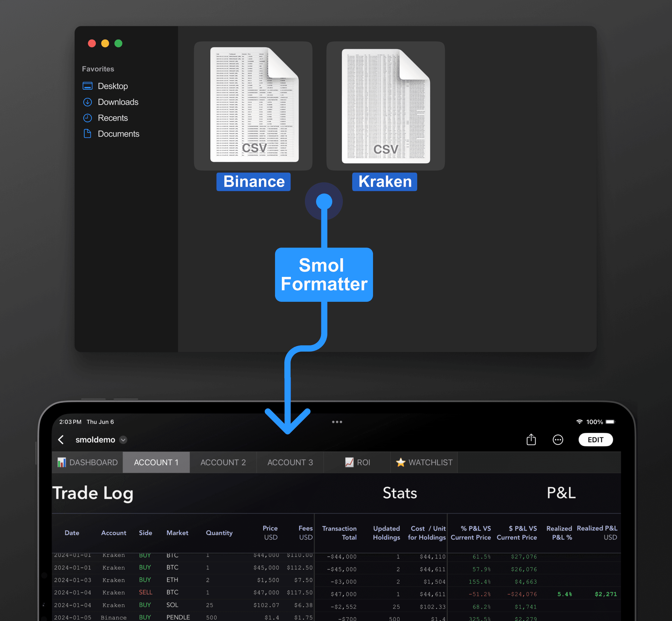Image resolution: width=672 pixels, height=621 pixels.
Task: Select the $ P&L VS Current Price header
Action: point(516,533)
